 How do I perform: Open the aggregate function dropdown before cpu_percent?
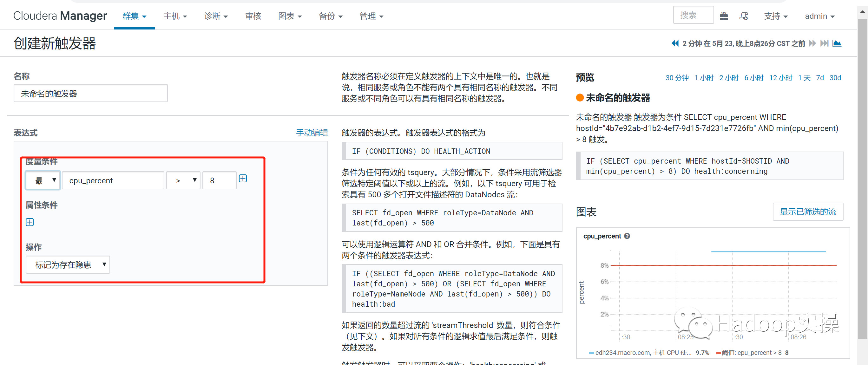click(x=43, y=180)
